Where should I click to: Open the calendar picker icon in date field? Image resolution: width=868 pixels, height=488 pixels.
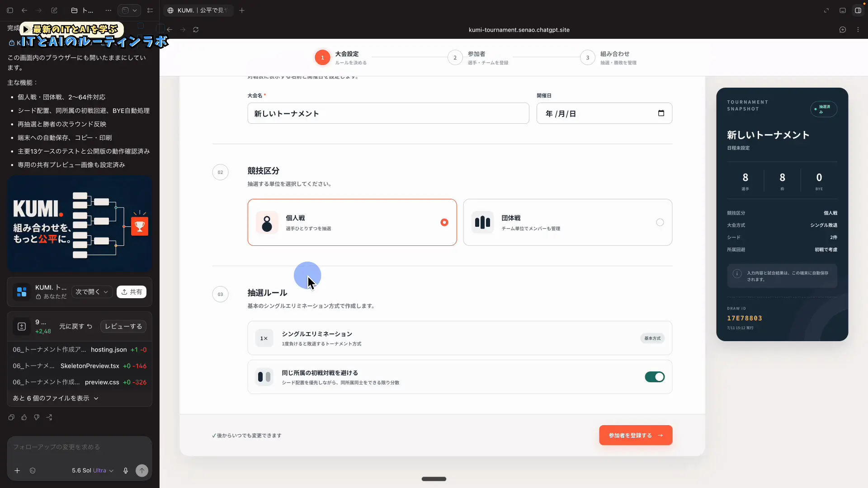point(661,113)
